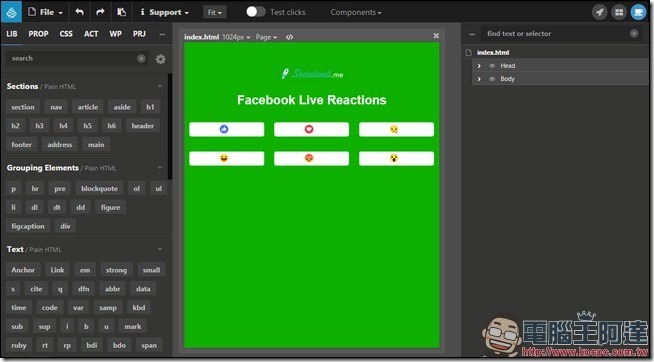The height and width of the screenshot is (362, 654).
Task: Select the Anchor element button
Action: pos(23,270)
